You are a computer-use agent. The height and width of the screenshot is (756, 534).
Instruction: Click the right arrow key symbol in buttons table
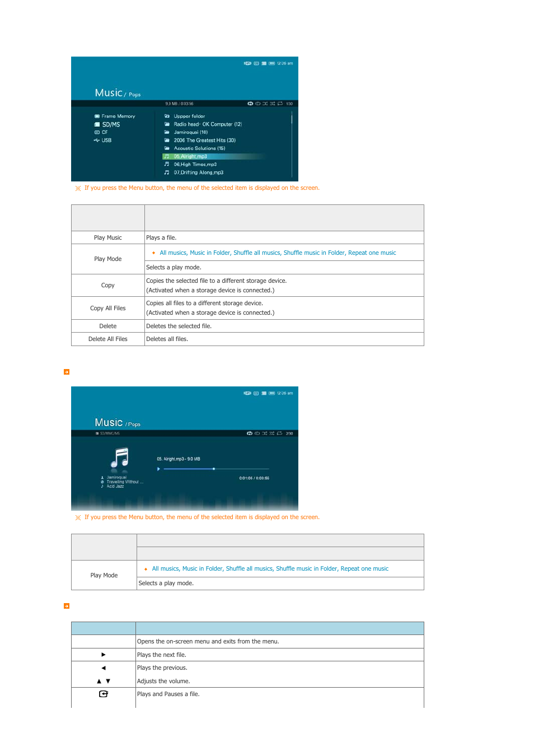[x=104, y=655]
